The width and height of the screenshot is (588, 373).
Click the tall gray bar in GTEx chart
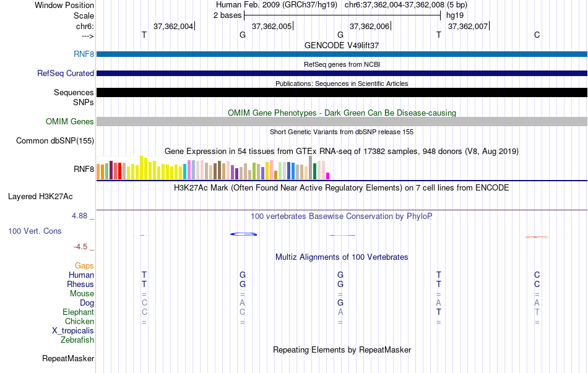pos(310,168)
